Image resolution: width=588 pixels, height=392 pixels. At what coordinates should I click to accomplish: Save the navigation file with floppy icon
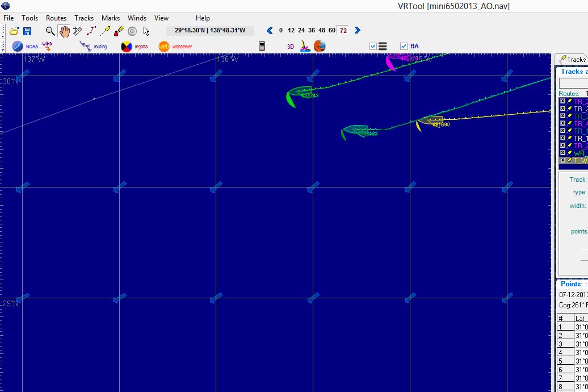[x=27, y=31]
